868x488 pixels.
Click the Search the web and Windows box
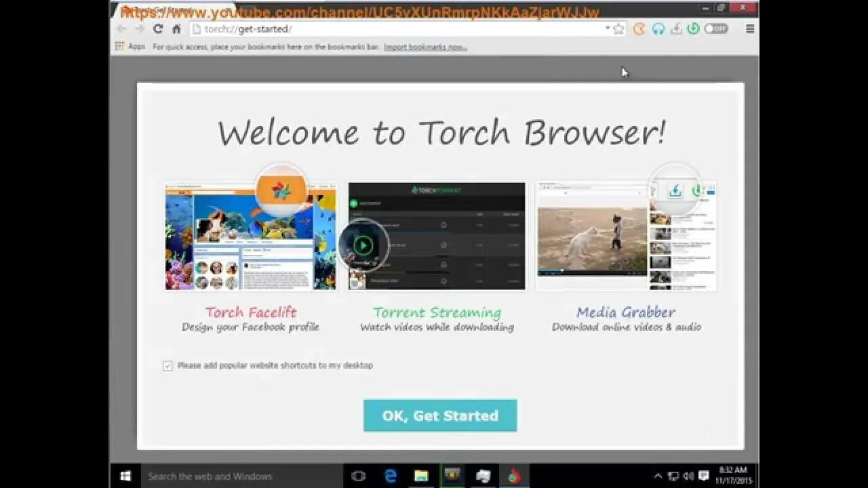[241, 476]
